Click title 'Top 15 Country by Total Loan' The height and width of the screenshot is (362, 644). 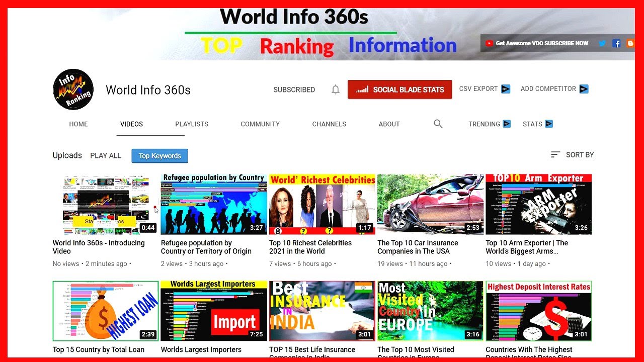coord(99,349)
